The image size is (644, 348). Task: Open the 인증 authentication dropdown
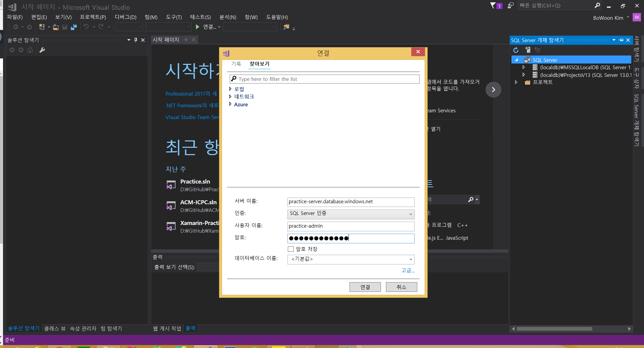(x=410, y=214)
